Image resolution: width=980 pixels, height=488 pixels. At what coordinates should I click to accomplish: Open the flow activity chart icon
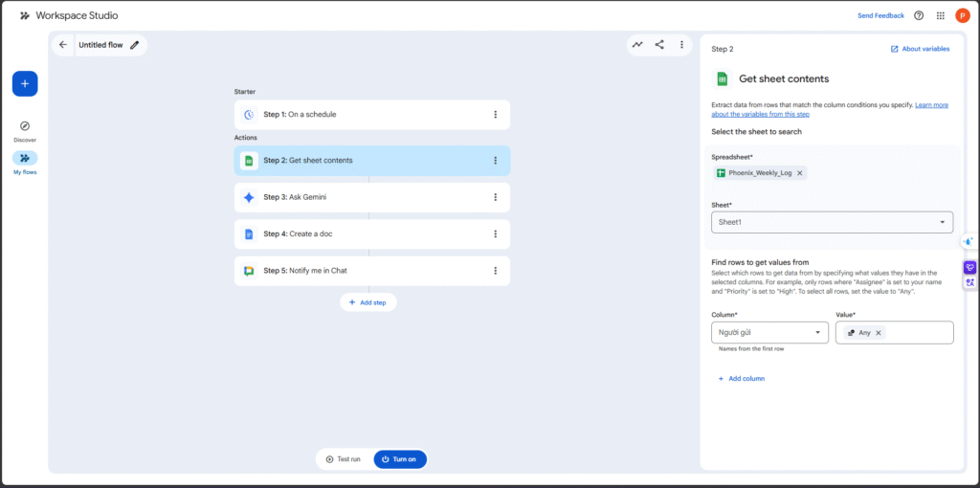coord(637,44)
